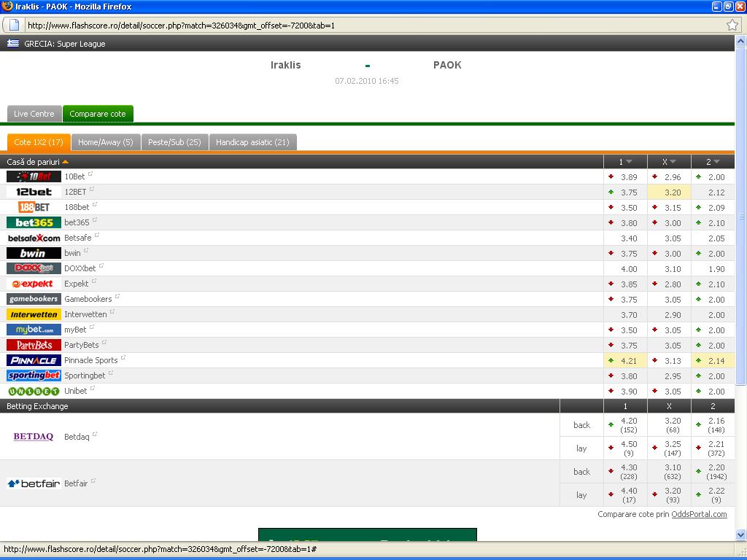This screenshot has width=747, height=560.
Task: Click the 12bet logo image
Action: (x=34, y=192)
